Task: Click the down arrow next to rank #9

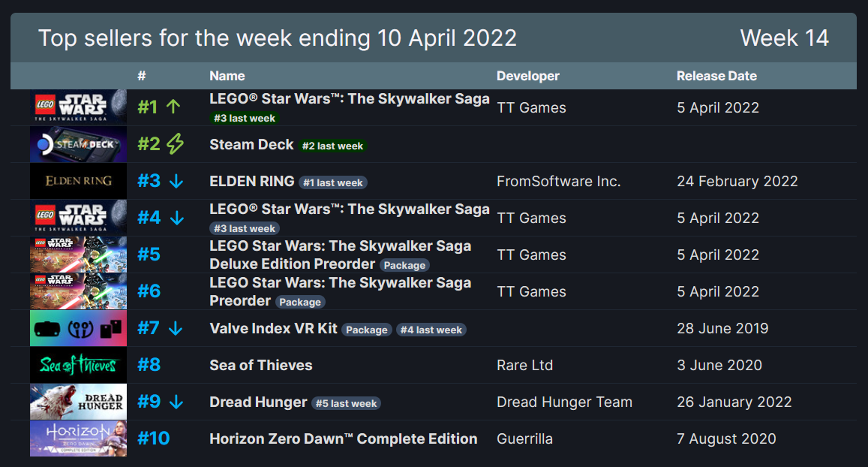Action: click(176, 402)
